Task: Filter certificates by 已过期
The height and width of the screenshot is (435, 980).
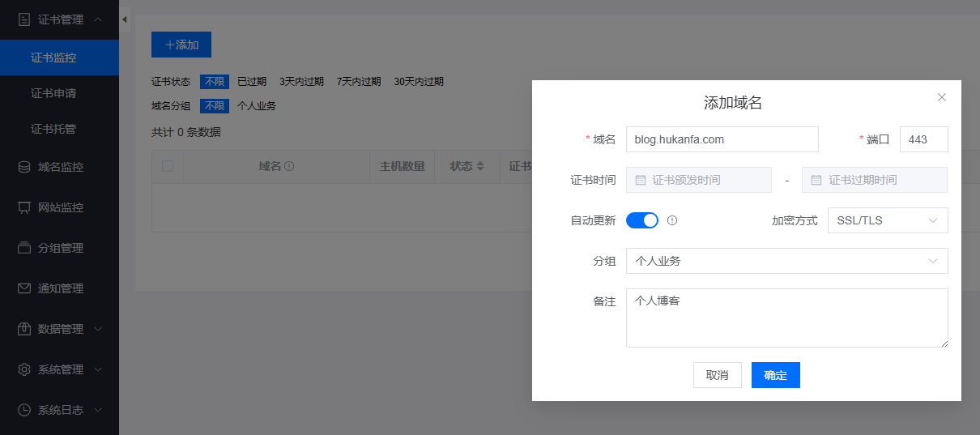Action: (252, 82)
